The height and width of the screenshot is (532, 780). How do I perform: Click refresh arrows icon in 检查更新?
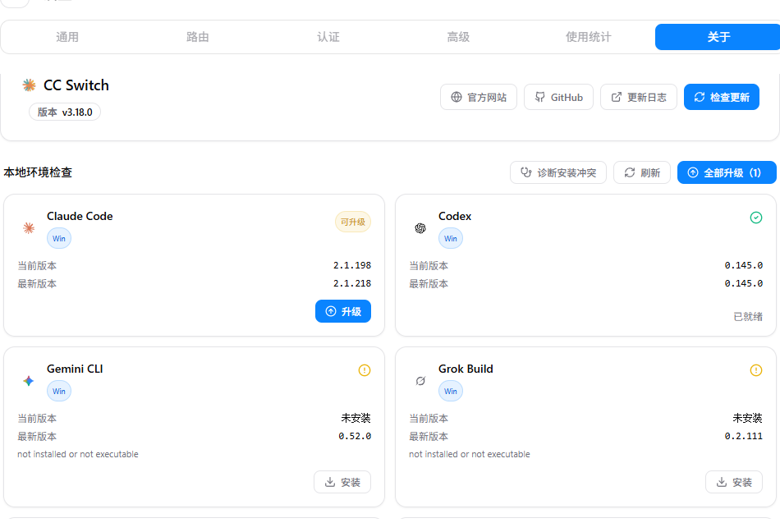pyautogui.click(x=700, y=97)
